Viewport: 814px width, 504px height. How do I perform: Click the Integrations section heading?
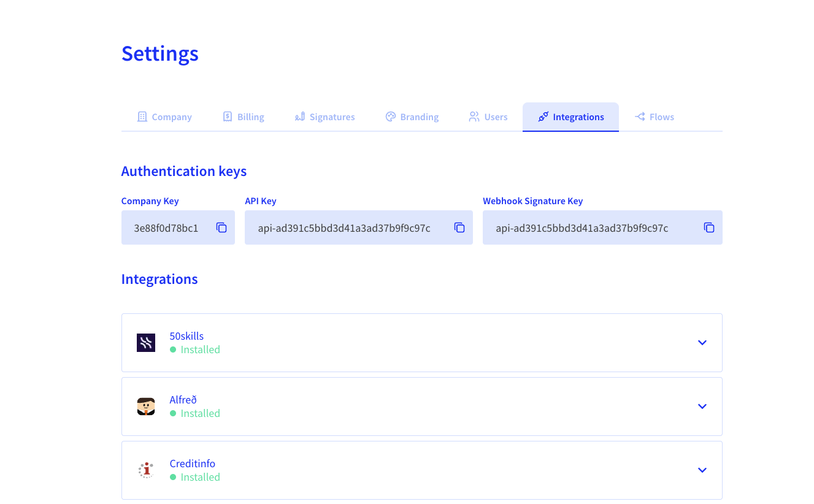pyautogui.click(x=159, y=279)
